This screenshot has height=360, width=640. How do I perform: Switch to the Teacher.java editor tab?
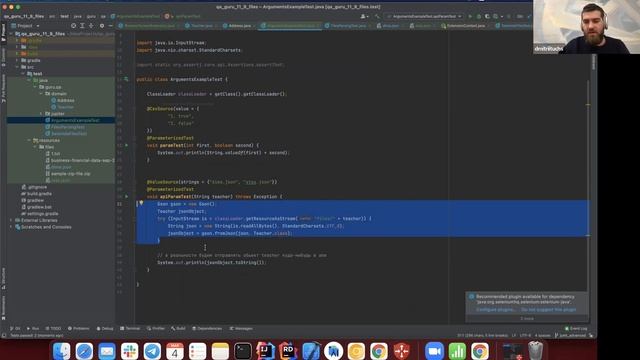200,26
